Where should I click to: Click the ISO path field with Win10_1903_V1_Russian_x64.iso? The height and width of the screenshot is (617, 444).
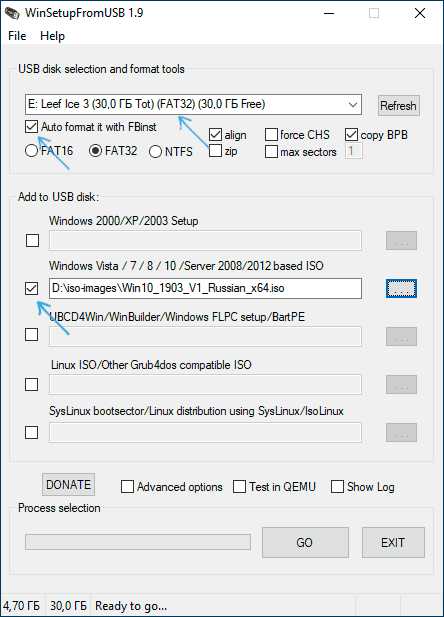[x=205, y=288]
